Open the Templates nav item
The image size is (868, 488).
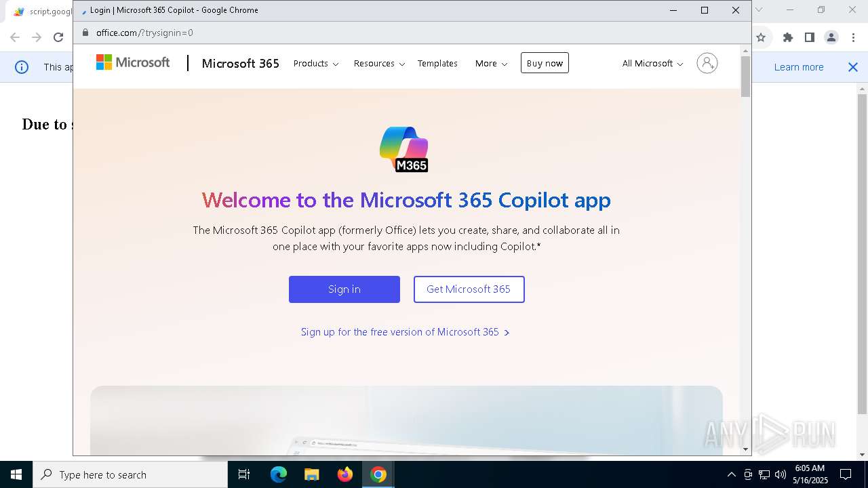[x=437, y=63]
